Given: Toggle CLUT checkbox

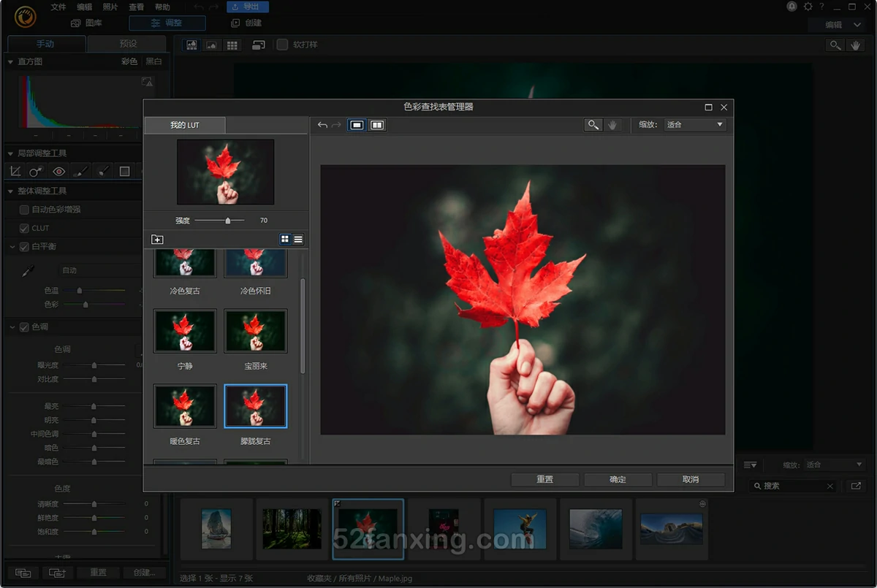Looking at the screenshot, I should pos(24,229).
